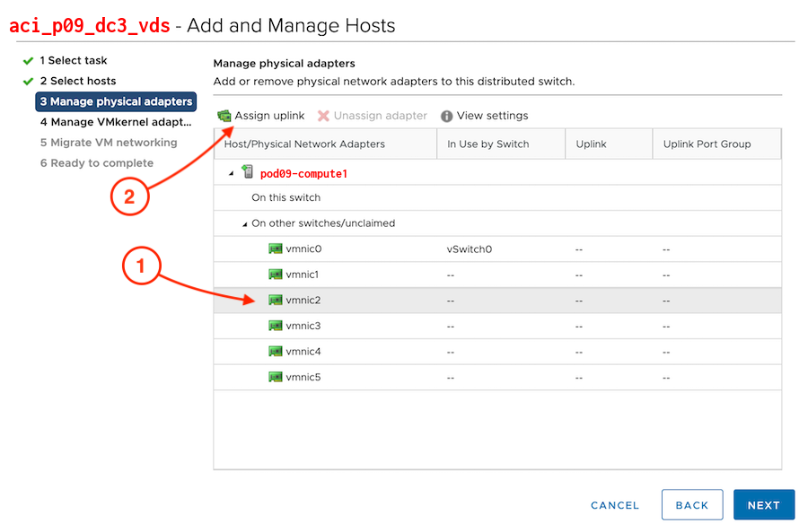The width and height of the screenshot is (808, 532).
Task: Click the vmnic0 network adapter icon
Action: tap(276, 249)
